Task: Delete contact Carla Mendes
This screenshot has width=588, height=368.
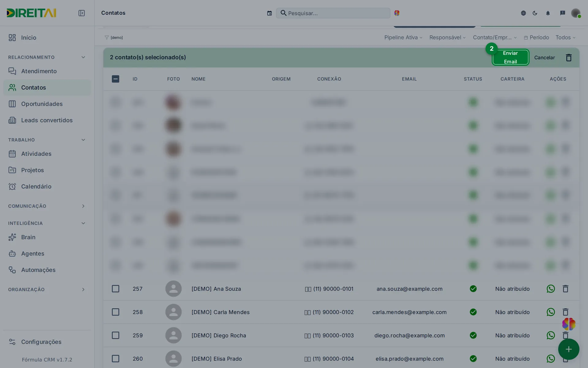Action: click(565, 312)
